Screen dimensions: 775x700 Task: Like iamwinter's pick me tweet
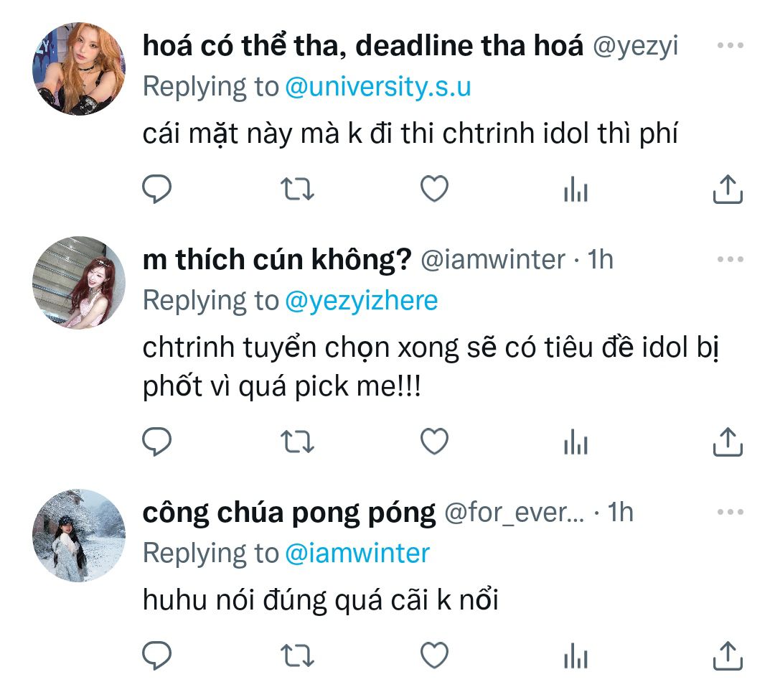434,442
